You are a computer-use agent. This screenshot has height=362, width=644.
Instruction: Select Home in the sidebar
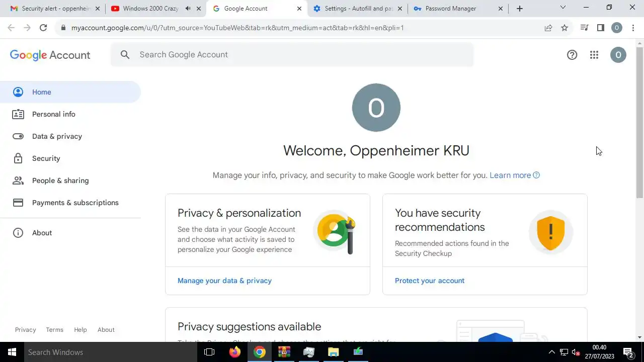[70, 92]
